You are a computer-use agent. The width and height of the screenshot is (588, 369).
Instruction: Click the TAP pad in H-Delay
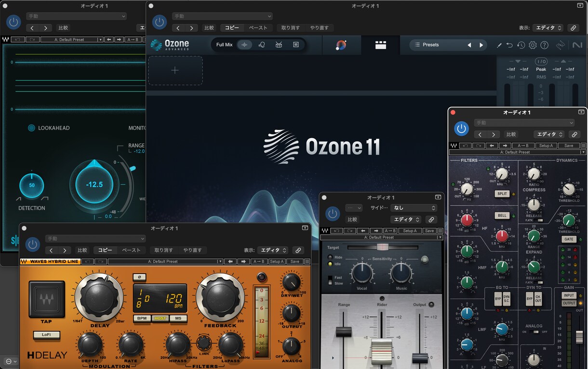tap(46, 299)
